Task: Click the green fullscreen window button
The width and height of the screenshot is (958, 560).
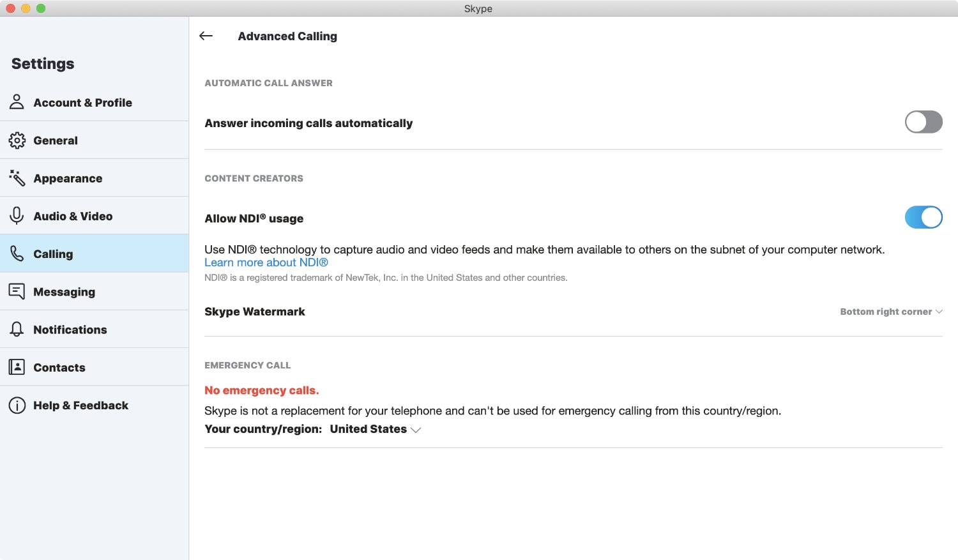Action: coord(41,8)
